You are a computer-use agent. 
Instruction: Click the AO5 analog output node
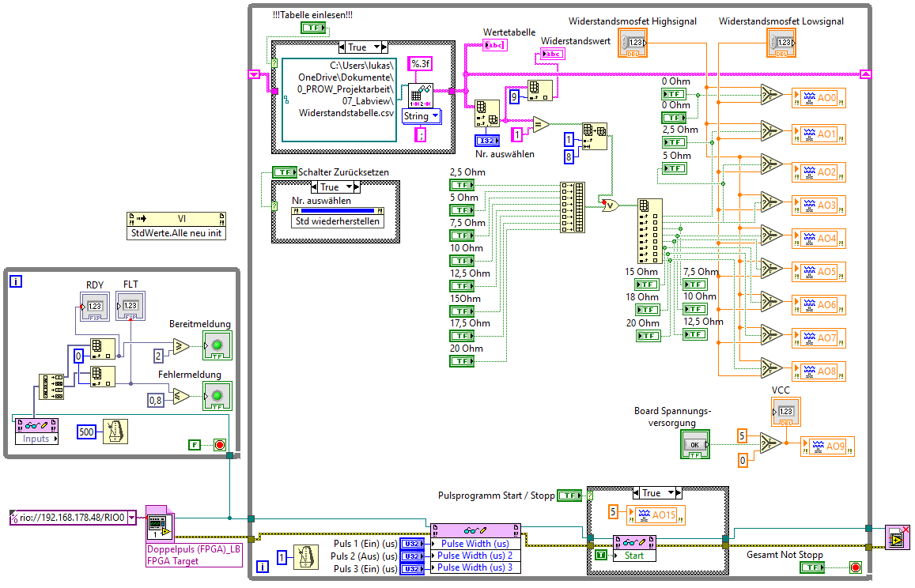tap(819, 272)
